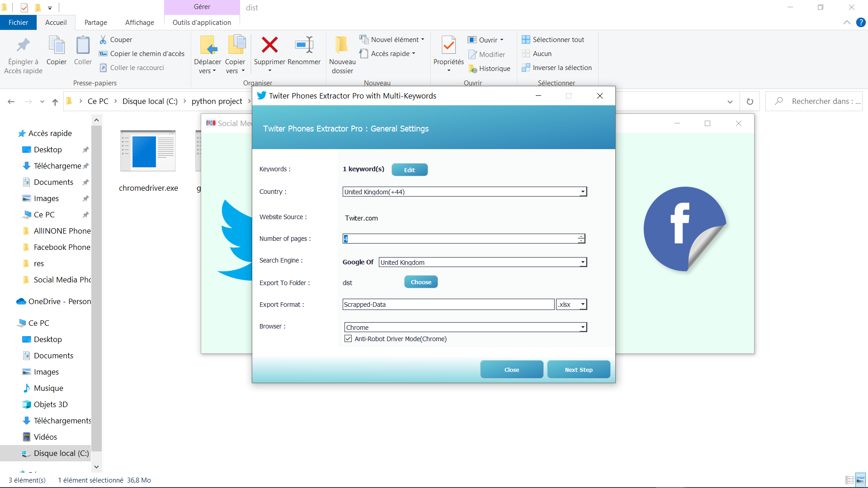Screen dimensions: 868x488
Task: Click the Historique icon
Action: (x=473, y=69)
